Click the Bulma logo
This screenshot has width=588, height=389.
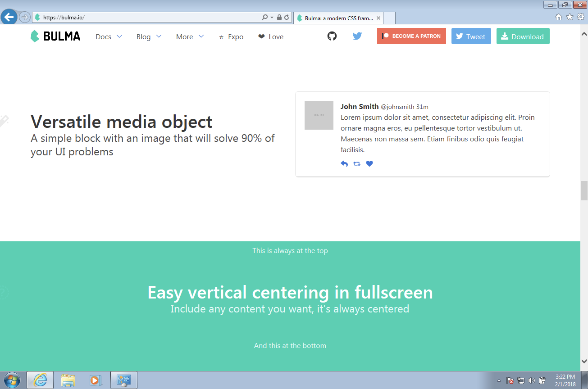pyautogui.click(x=55, y=36)
